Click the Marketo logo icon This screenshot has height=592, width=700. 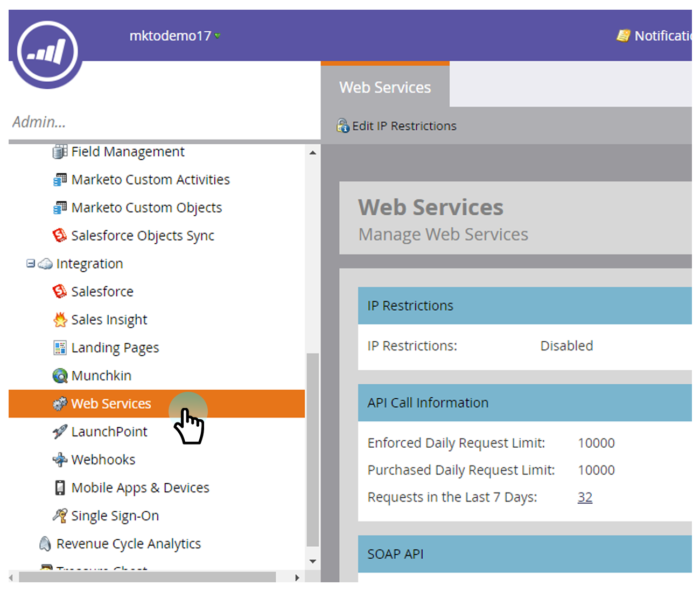coord(47,52)
